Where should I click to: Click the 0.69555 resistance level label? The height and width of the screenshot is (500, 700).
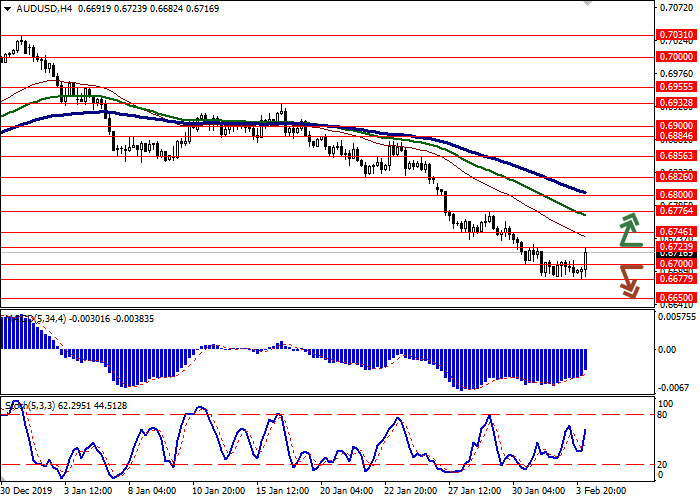673,88
